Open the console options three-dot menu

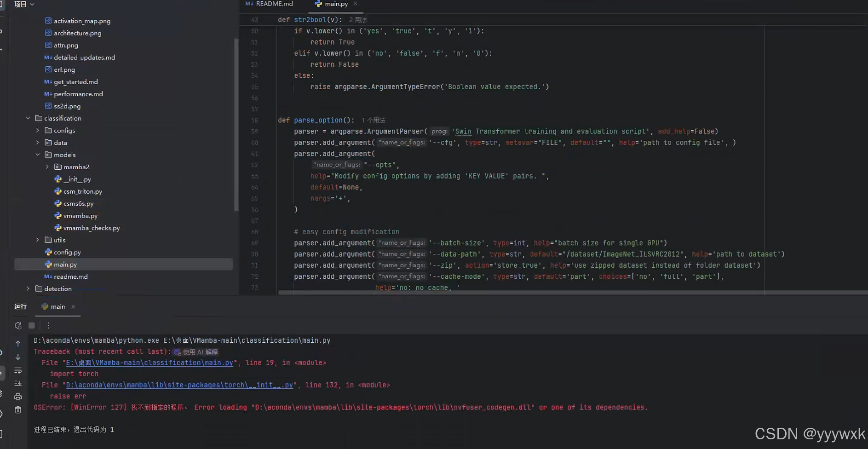(x=48, y=325)
